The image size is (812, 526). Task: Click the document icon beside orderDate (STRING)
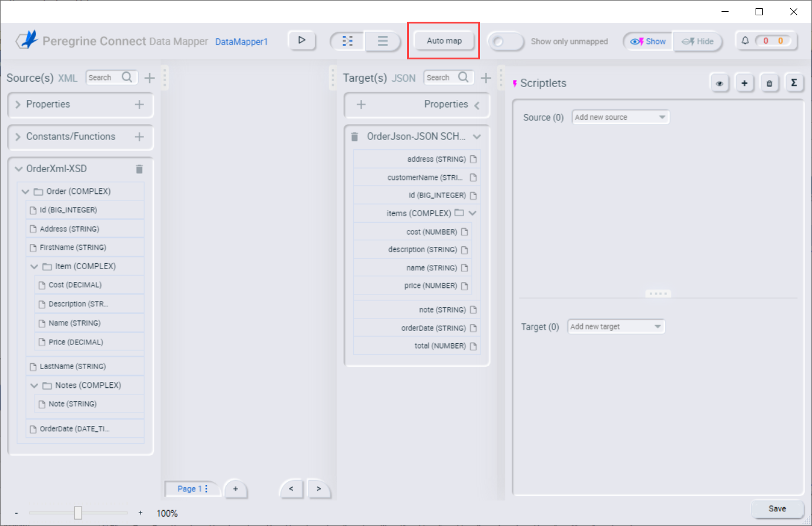pos(474,328)
